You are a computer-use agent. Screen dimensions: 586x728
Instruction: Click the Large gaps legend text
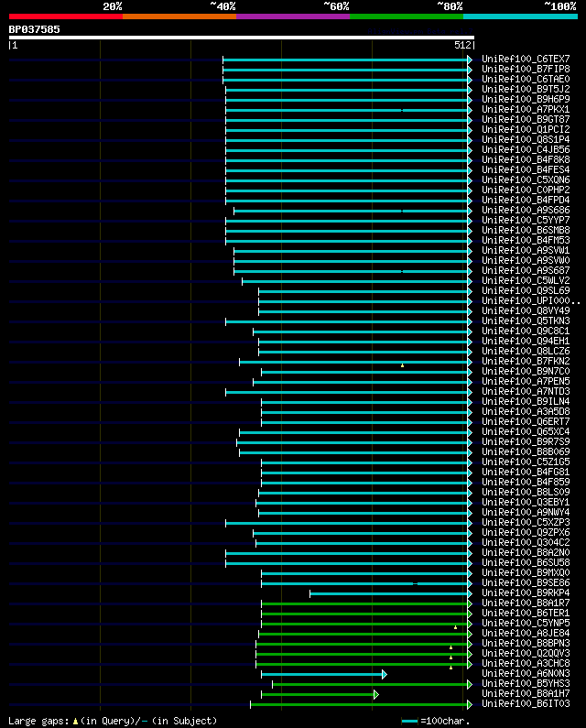[x=38, y=721]
